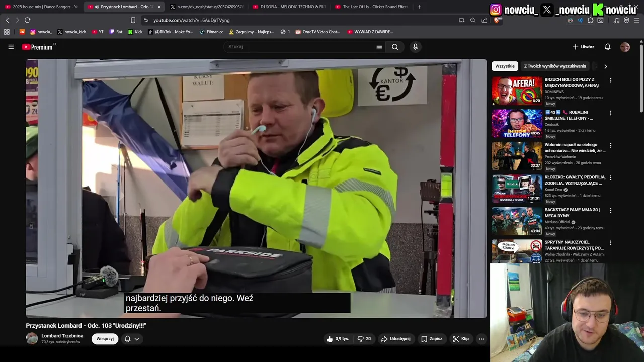
Task: Open the YT bookmark
Action: click(x=98, y=32)
